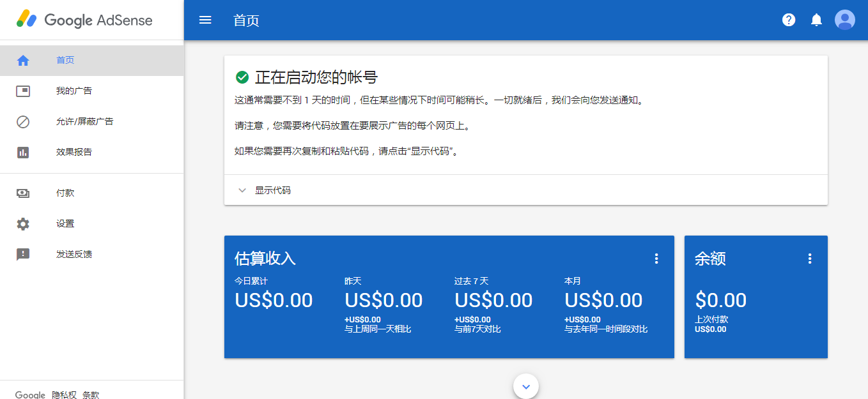Click the user account avatar
This screenshot has width=868, height=399.
point(845,20)
